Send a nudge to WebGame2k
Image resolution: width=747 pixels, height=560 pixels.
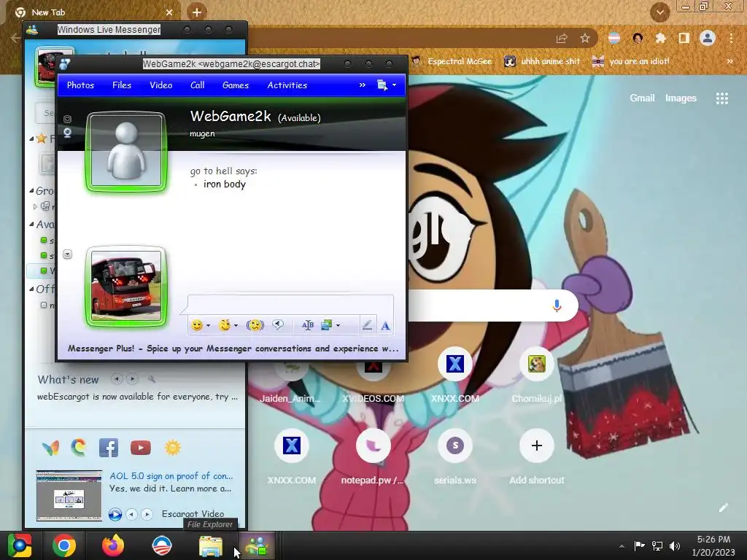tap(255, 325)
